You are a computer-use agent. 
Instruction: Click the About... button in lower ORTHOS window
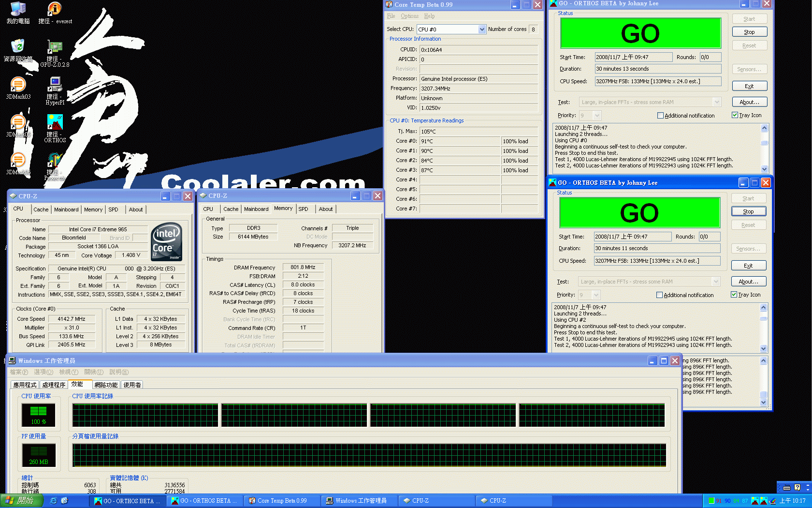tap(748, 282)
